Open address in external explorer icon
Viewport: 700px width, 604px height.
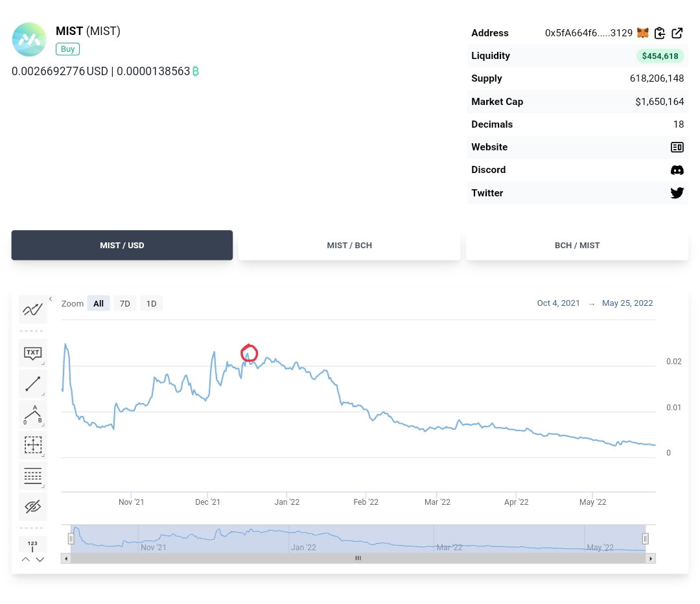click(677, 33)
